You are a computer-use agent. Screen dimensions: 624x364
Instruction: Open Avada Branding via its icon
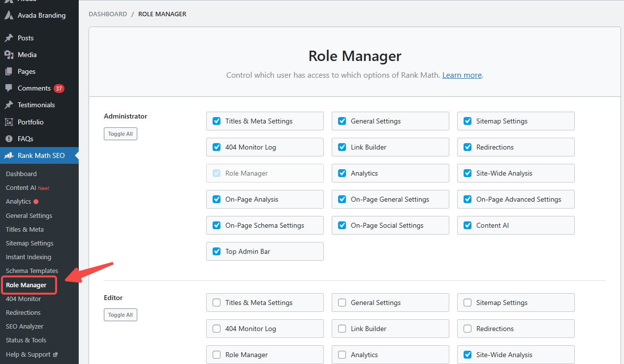(x=10, y=15)
